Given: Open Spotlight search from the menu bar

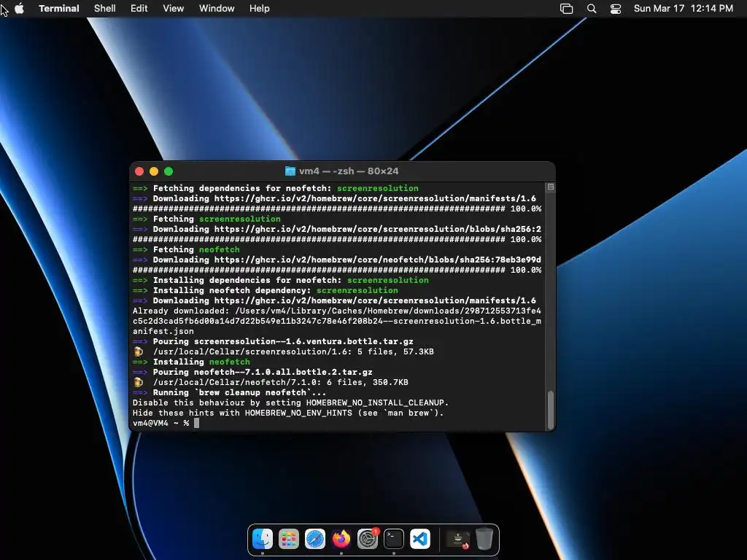Looking at the screenshot, I should tap(592, 9).
